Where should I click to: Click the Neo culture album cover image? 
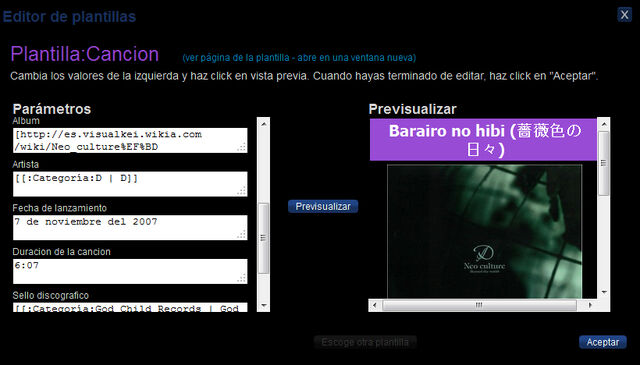coord(484,231)
